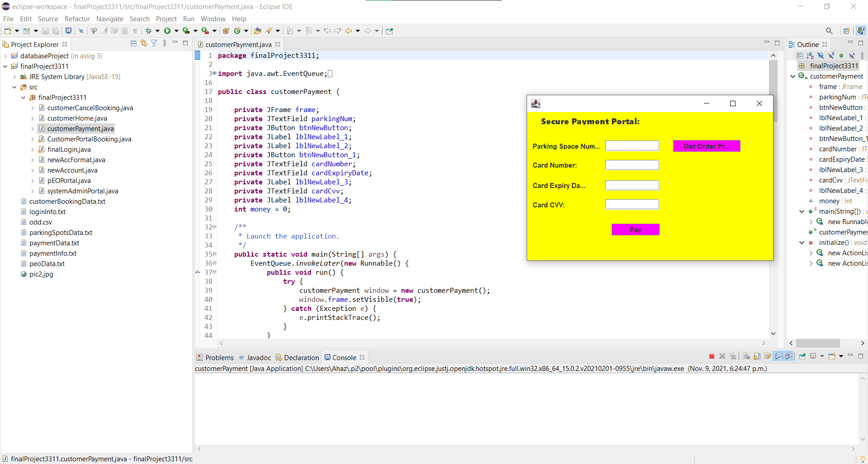Open the Run dropdown arrow in the toolbar
Image resolution: width=868 pixels, height=464 pixels.
pos(176,31)
